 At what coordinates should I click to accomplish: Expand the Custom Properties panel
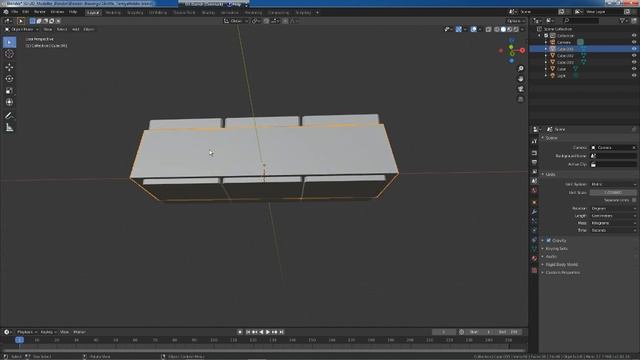click(562, 273)
